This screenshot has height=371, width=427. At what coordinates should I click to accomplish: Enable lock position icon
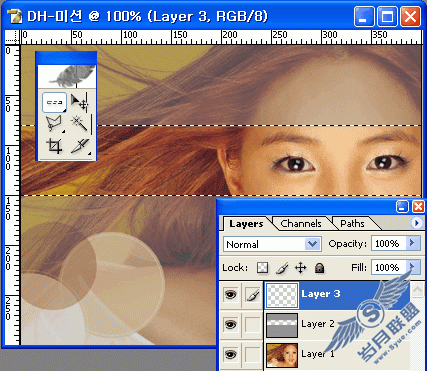click(x=301, y=268)
